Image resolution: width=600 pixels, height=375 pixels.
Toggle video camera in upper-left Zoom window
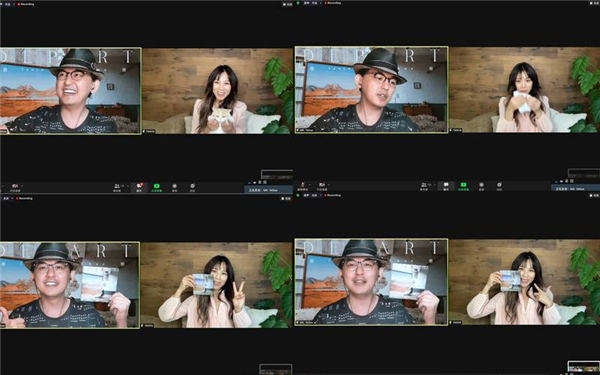click(x=15, y=187)
